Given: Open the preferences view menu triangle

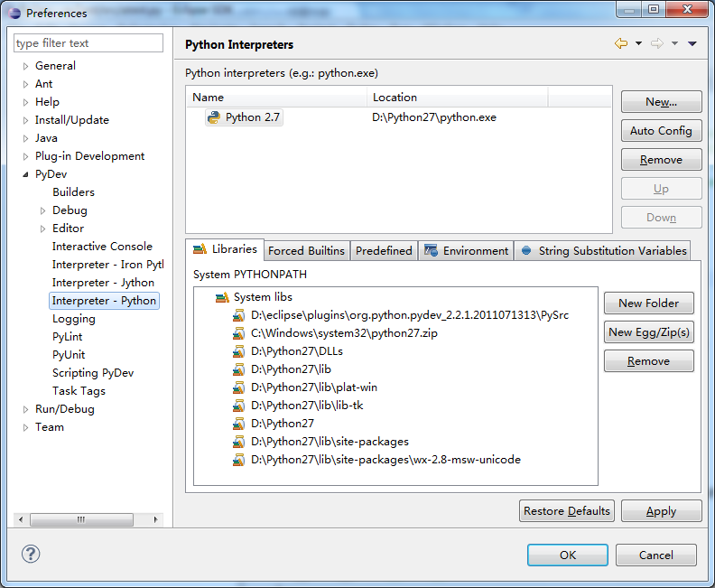Looking at the screenshot, I should click(692, 43).
